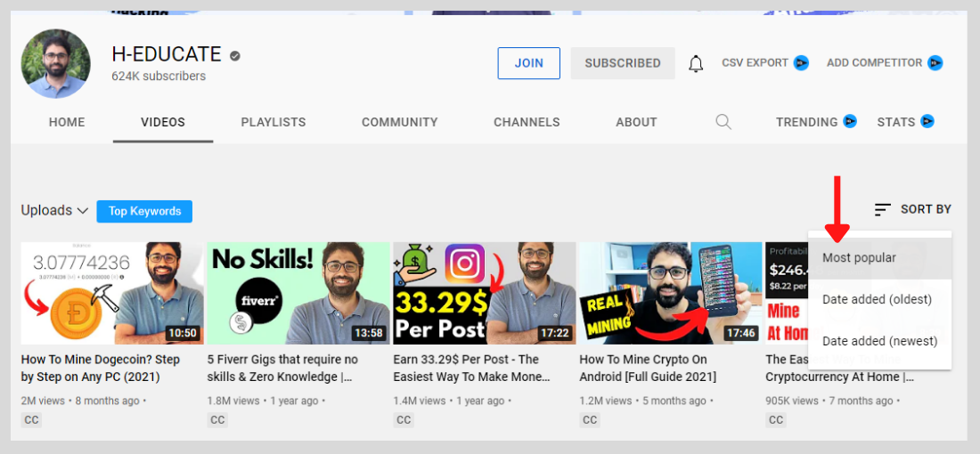
Task: Click the 13:58 duration badge
Action: click(369, 333)
